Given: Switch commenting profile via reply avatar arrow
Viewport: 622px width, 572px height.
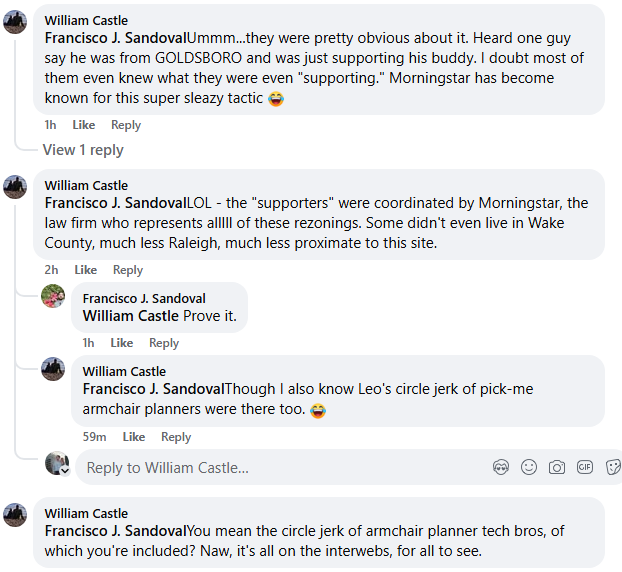Looking at the screenshot, I should 64,470.
